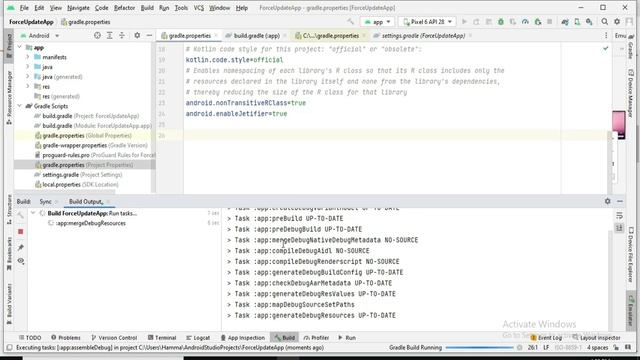Viewport: 640px width, 360px height.
Task: Click the pink editor minimap thumbnail
Action: tap(618, 124)
